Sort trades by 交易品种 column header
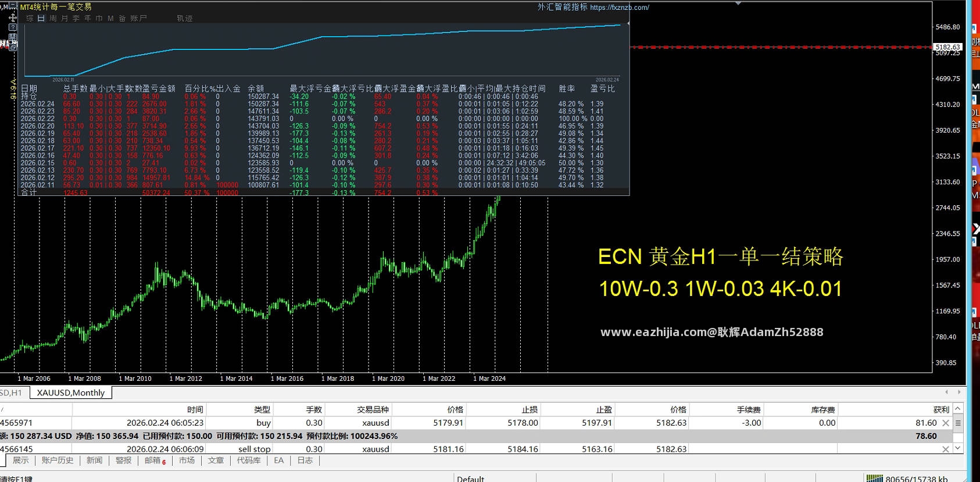 [358, 409]
